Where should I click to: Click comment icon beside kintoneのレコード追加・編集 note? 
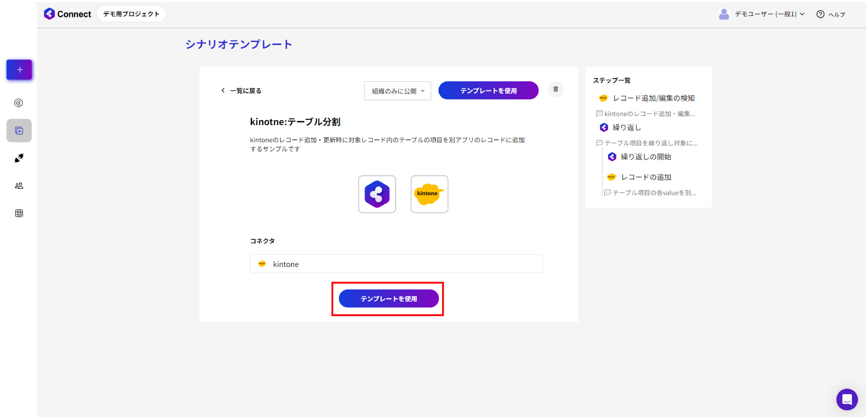(599, 114)
